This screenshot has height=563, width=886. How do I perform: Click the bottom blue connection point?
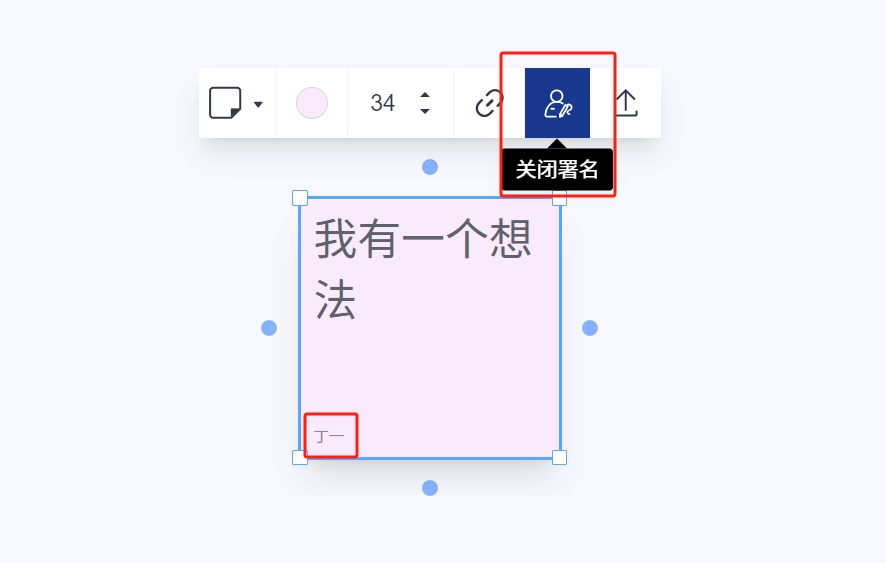pyautogui.click(x=430, y=488)
